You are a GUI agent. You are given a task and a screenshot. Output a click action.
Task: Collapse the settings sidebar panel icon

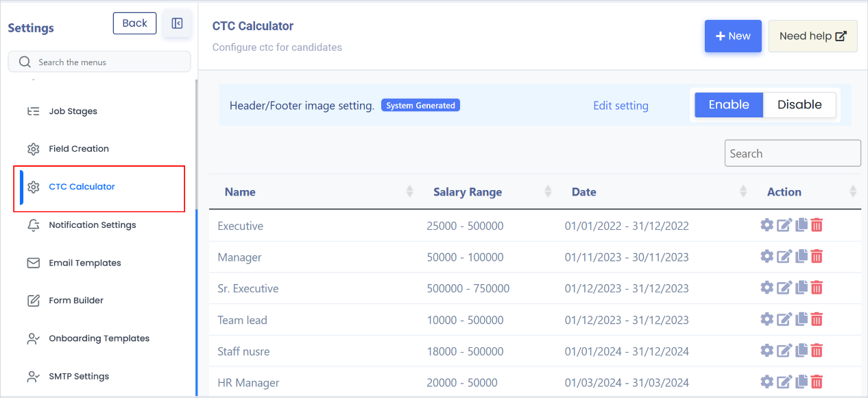(x=177, y=24)
